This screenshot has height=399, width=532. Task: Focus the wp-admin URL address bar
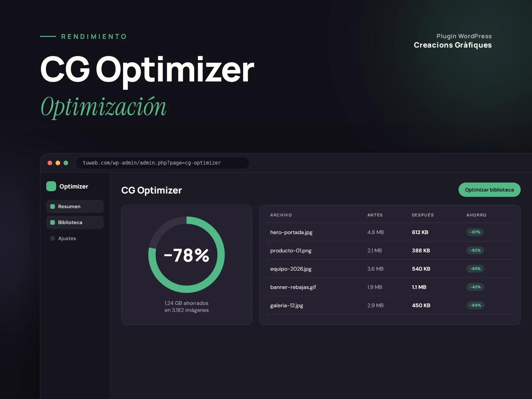pos(163,163)
